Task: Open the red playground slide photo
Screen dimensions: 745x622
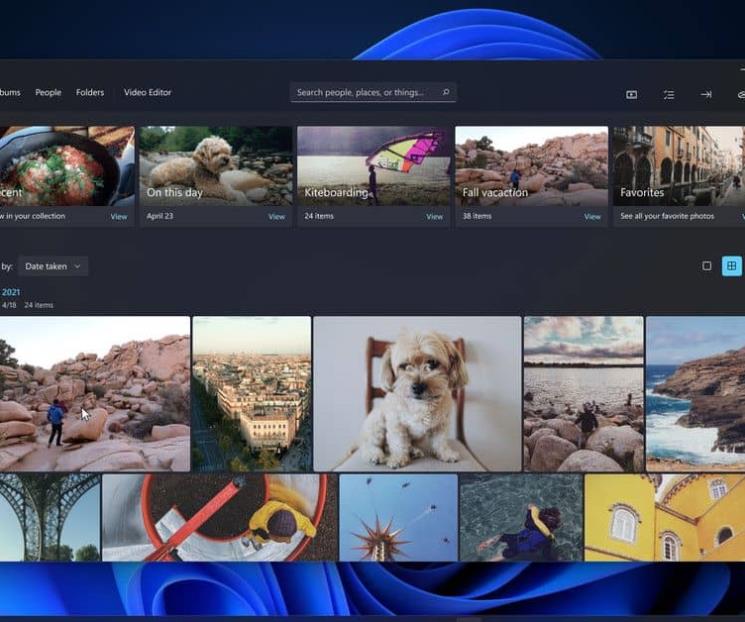Action: click(x=220, y=517)
